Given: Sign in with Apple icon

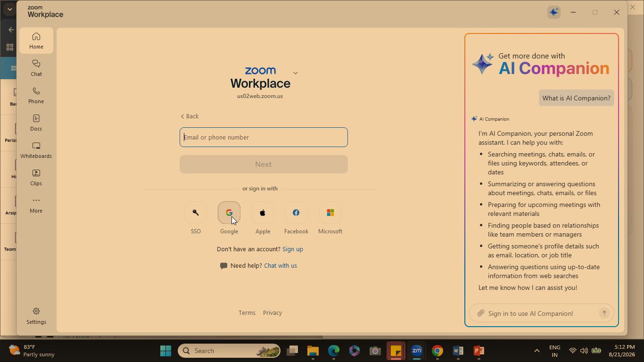Looking at the screenshot, I should pos(263,213).
